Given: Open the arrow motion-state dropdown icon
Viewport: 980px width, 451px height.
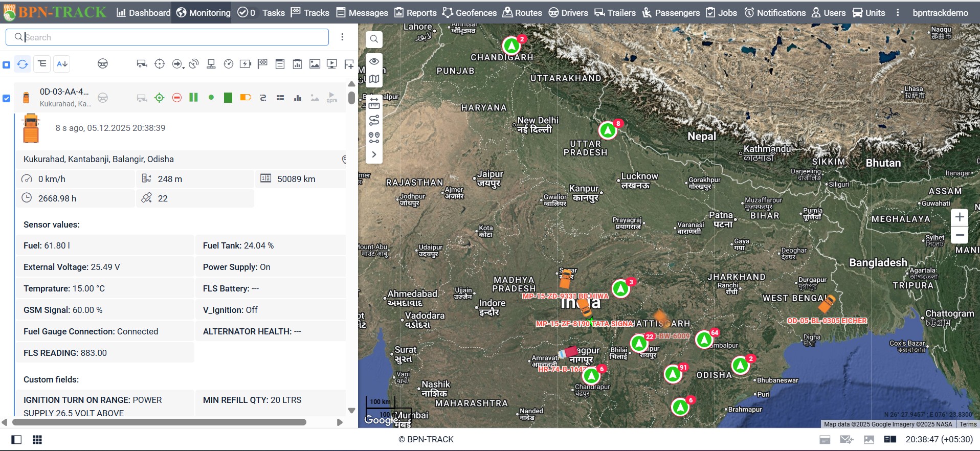Looking at the screenshot, I should pos(177,64).
